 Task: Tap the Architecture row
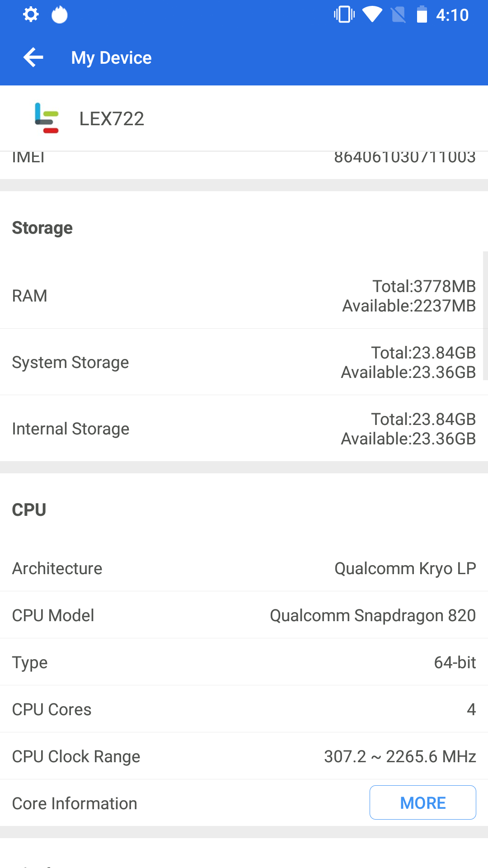click(244, 568)
